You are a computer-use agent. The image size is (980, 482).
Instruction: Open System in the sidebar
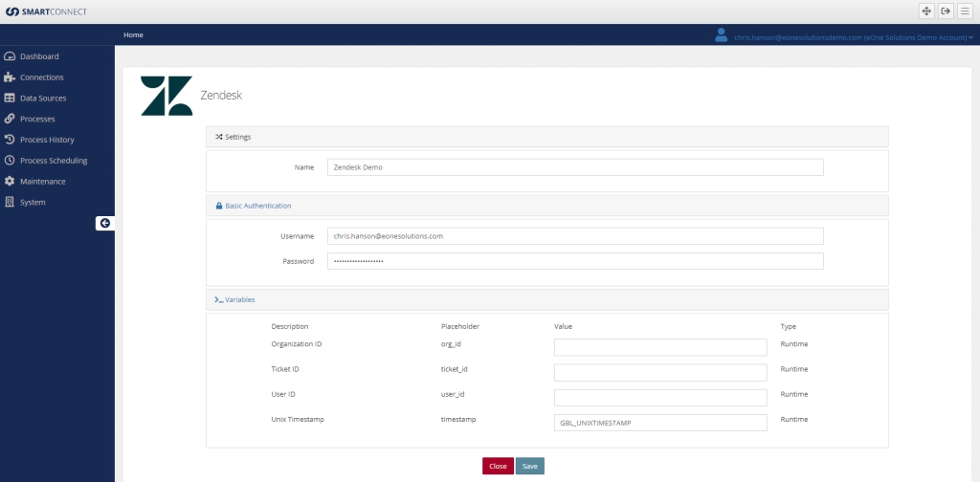[33, 203]
